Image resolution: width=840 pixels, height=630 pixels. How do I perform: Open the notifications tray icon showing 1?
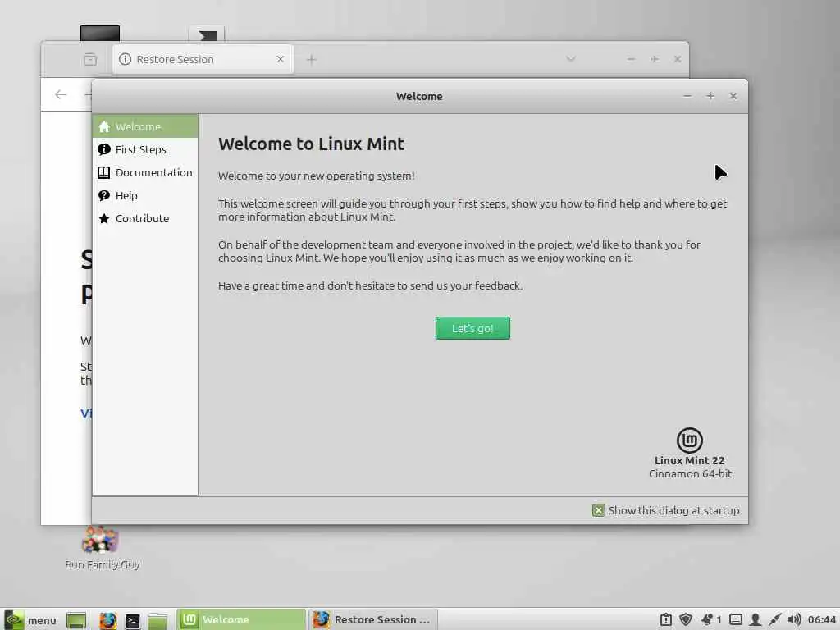(x=711, y=619)
